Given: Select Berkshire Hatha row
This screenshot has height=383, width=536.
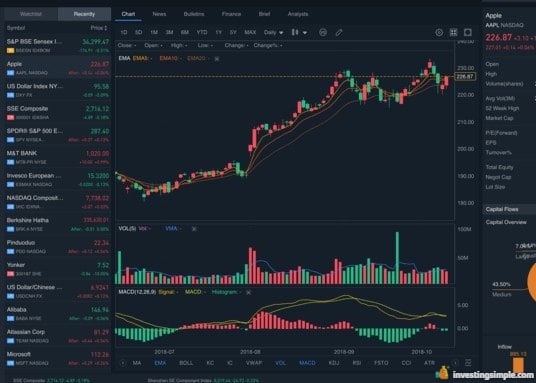Looking at the screenshot, I should [x=57, y=224].
